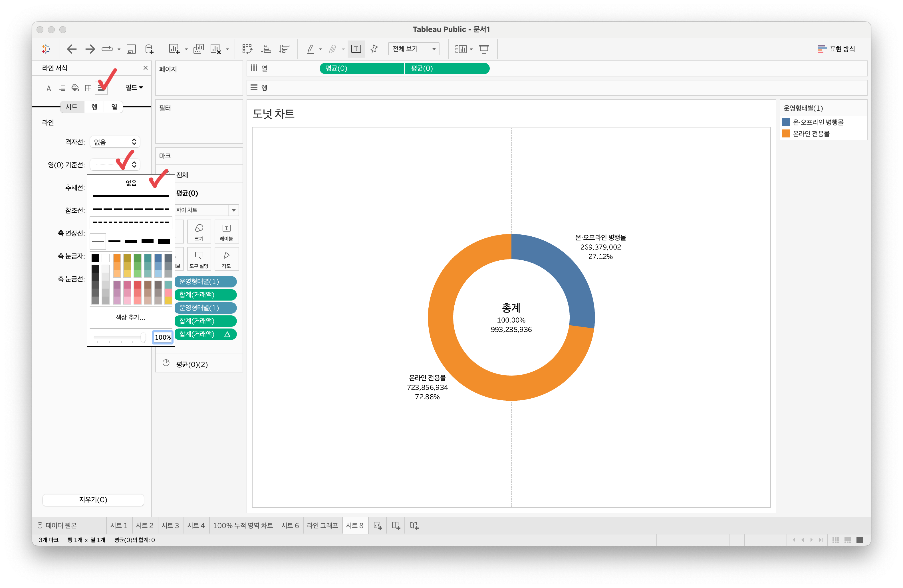Viewport: 903px width, 588px height.
Task: Click the duplicate sheet toolbar icon
Action: click(198, 49)
